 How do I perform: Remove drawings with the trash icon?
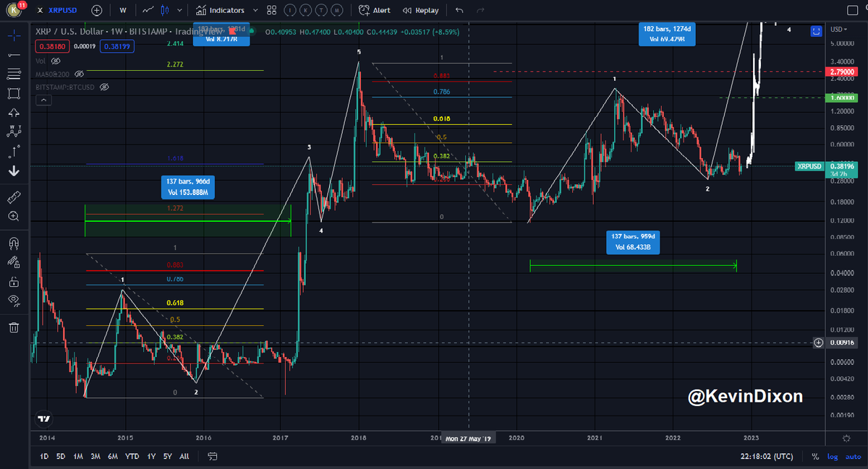click(x=14, y=327)
